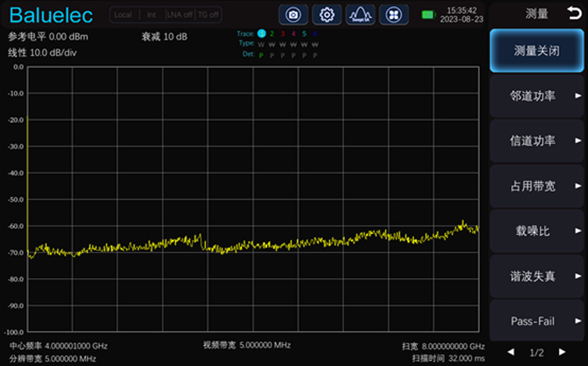Toggle the Int reference indicator
Viewport: 588px width, 366px height.
coord(151,15)
